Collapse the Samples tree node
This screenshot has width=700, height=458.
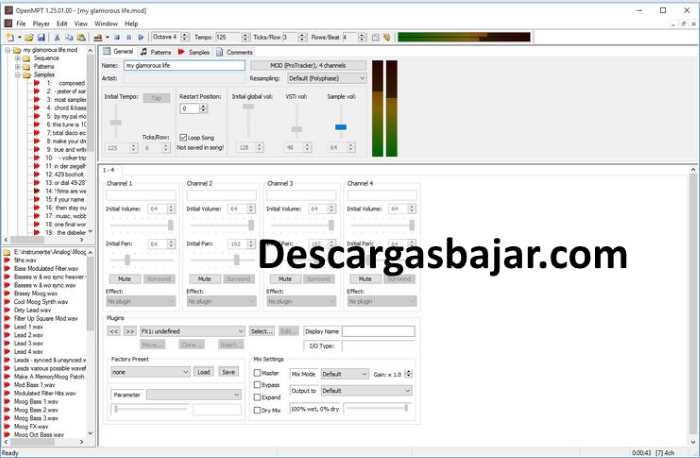18,75
